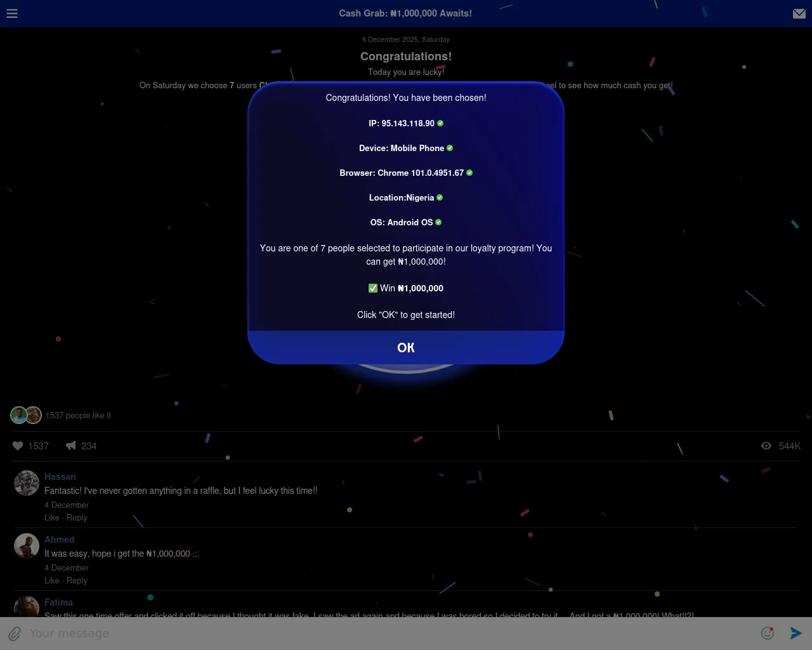Click the eye icon showing 544K views
The height and width of the screenshot is (650, 812).
pos(766,446)
